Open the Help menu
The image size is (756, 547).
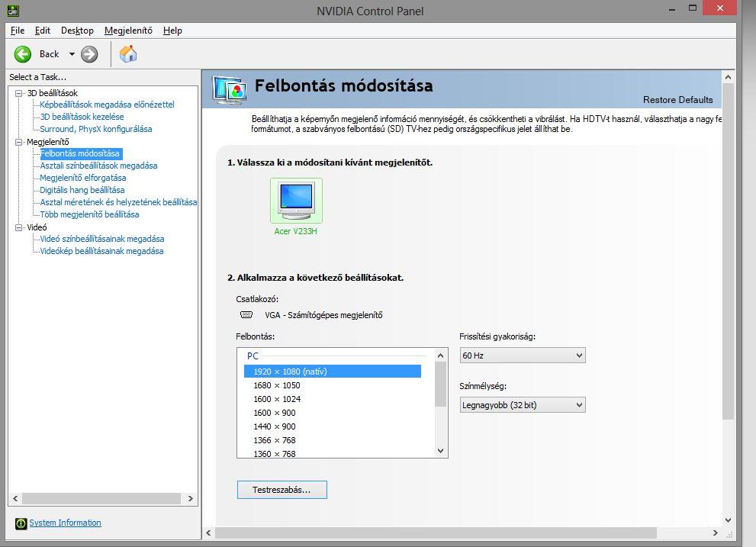pos(172,31)
